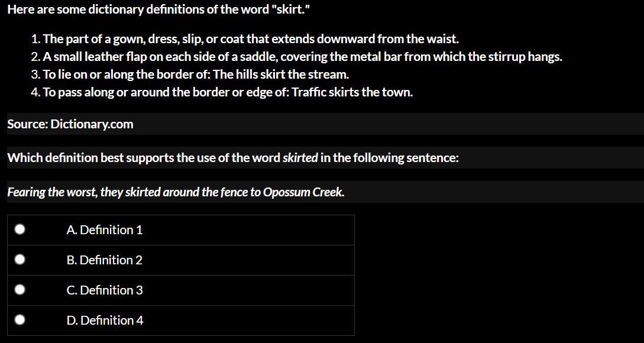
Task: Mark the Definition 3 radio button
Action: [x=20, y=290]
